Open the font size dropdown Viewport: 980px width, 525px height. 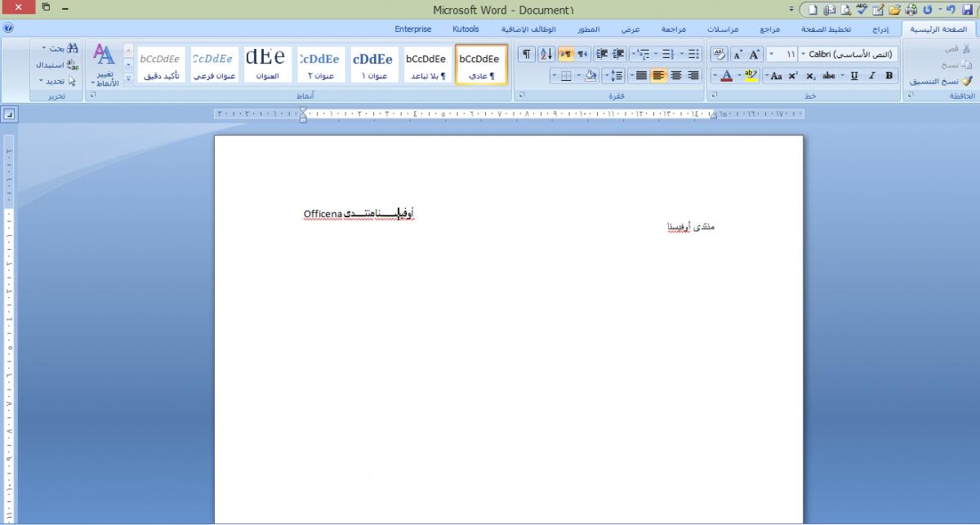pyautogui.click(x=771, y=55)
